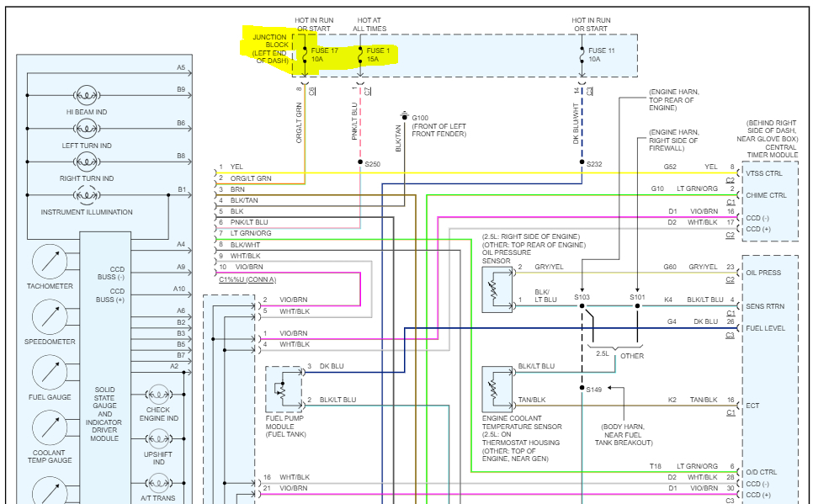Click the LEFT TURN IND lamp symbol
This screenshot has height=504, width=813.
pyautogui.click(x=86, y=129)
